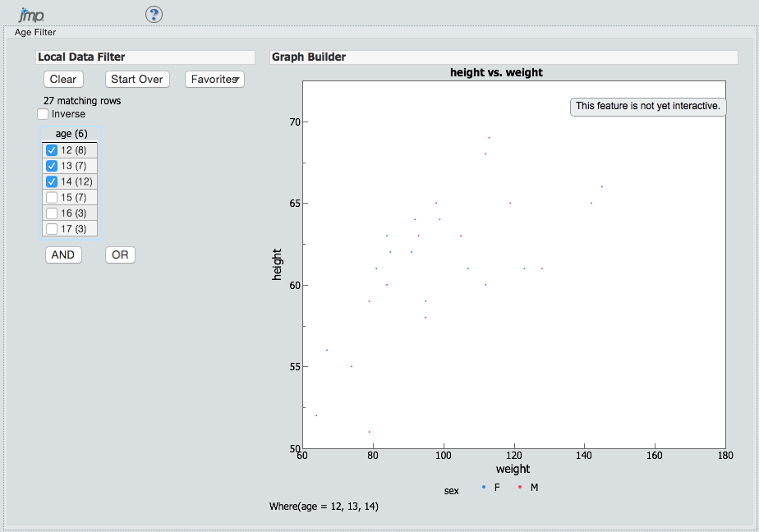The image size is (759, 532).
Task: Select the Age Filter tab label
Action: point(35,32)
